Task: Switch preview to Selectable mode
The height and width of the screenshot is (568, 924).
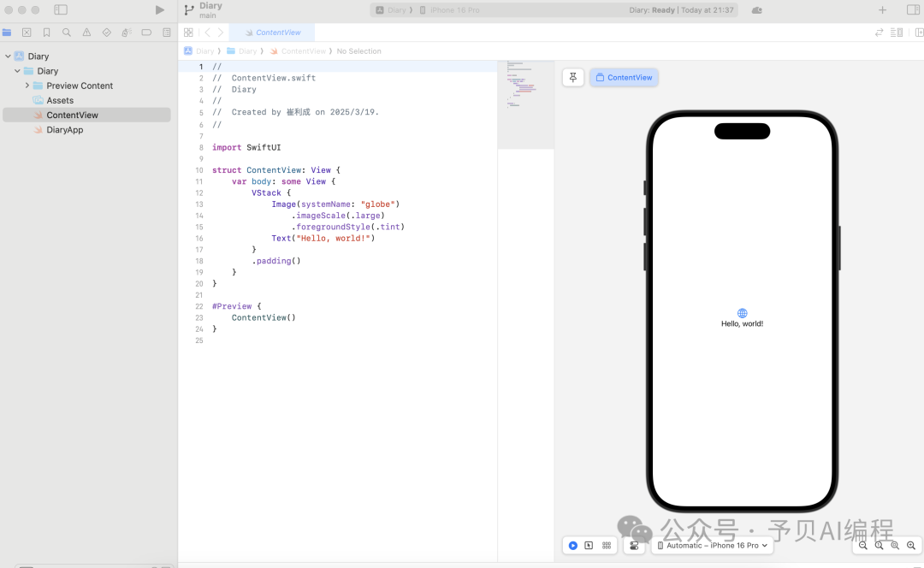Action: point(589,545)
